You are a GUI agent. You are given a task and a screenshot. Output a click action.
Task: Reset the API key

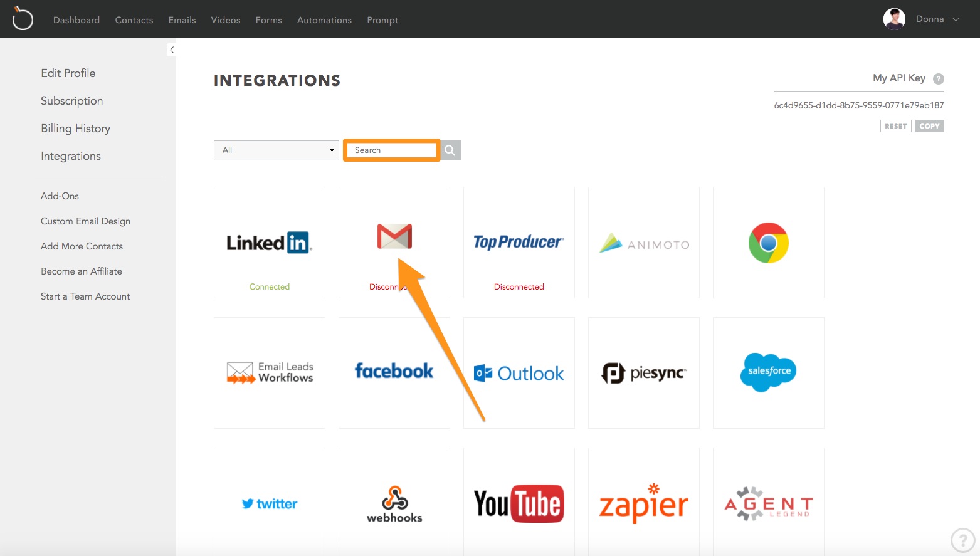click(x=896, y=126)
